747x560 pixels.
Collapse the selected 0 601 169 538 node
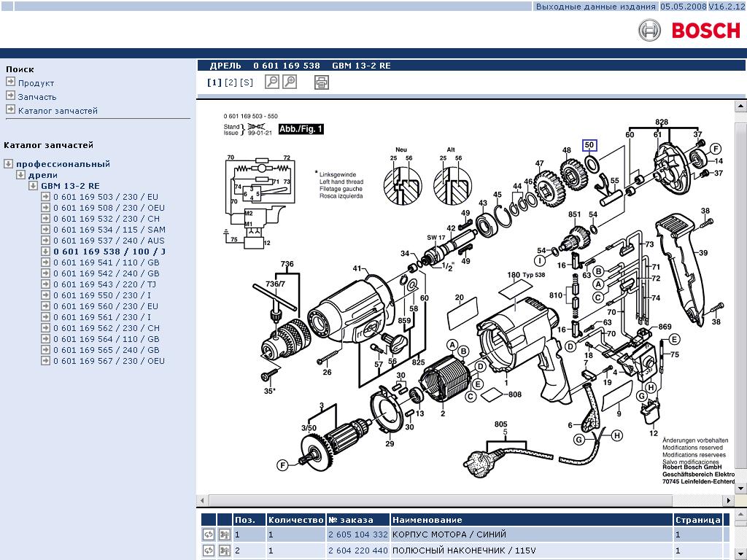[45, 251]
